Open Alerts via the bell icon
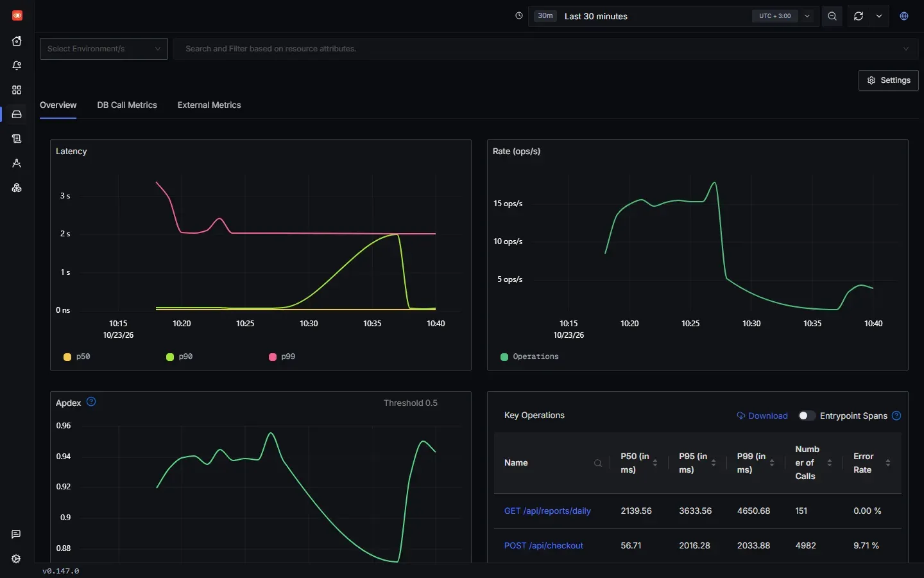The height and width of the screenshot is (578, 924). pyautogui.click(x=17, y=66)
